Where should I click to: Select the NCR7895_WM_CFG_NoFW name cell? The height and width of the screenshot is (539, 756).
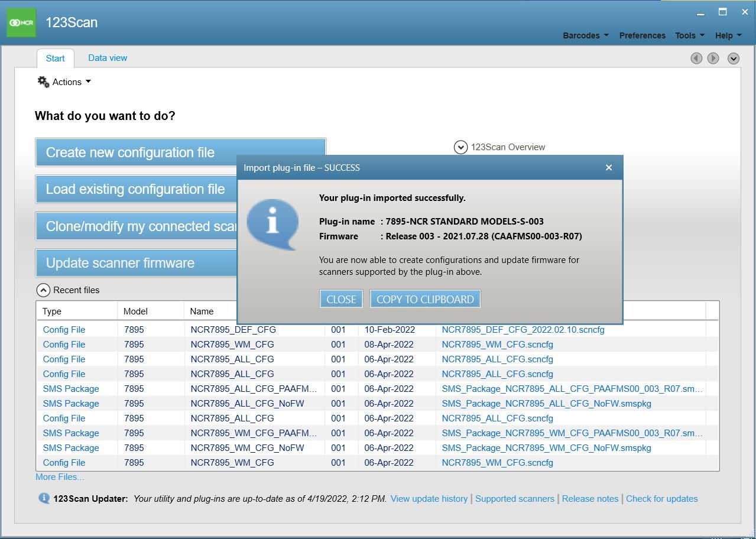click(x=247, y=448)
